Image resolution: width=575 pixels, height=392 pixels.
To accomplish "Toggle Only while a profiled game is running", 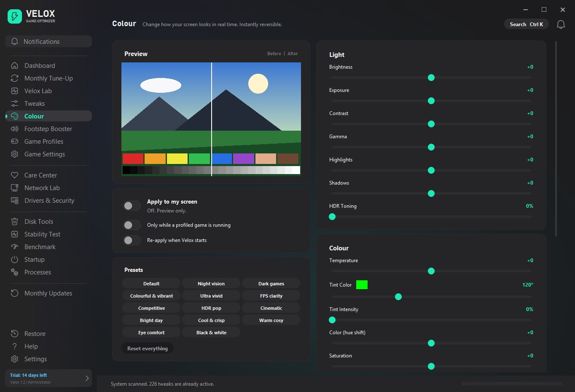I will pos(132,225).
